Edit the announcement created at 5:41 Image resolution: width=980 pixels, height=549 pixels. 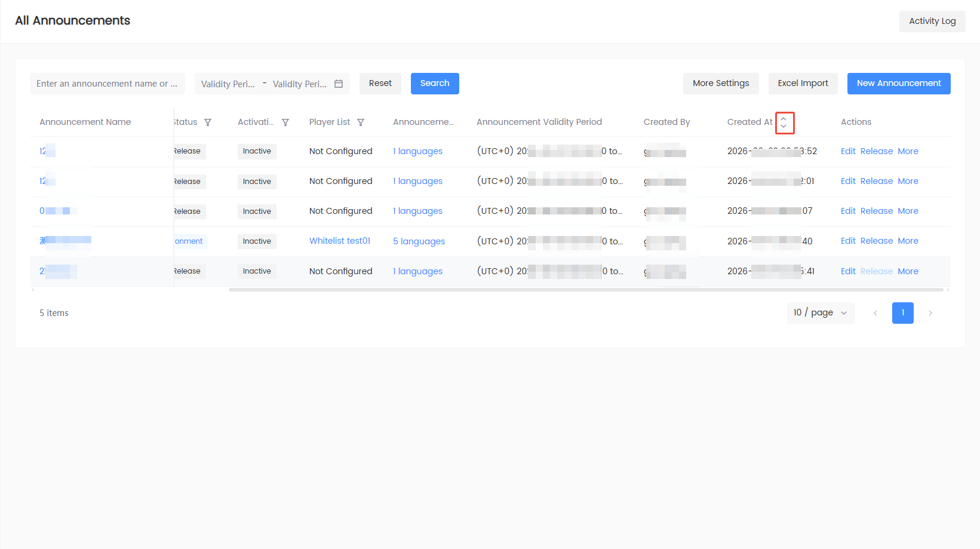(x=848, y=271)
